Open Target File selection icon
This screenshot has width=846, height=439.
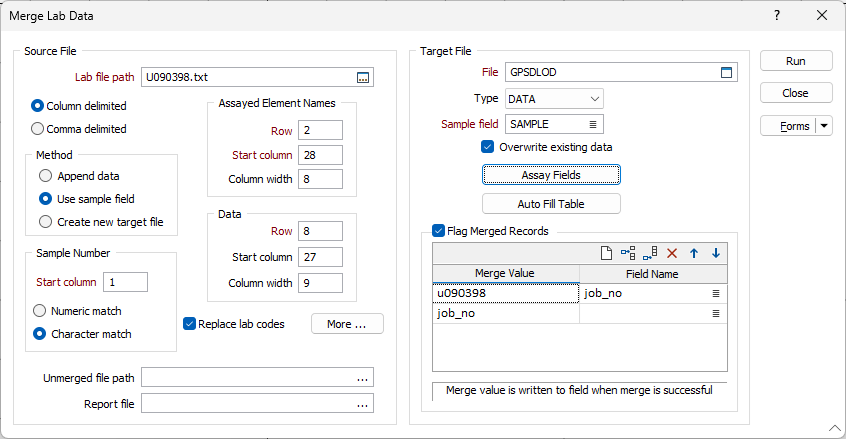pyautogui.click(x=726, y=72)
